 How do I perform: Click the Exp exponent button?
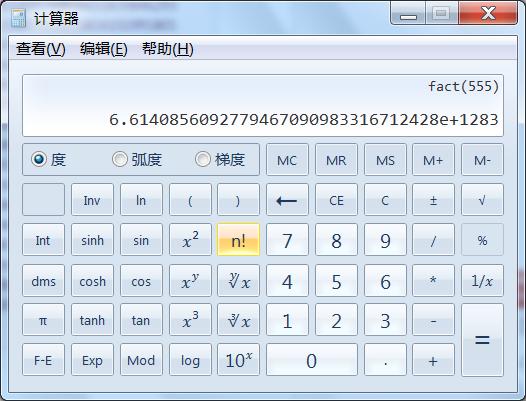point(92,360)
